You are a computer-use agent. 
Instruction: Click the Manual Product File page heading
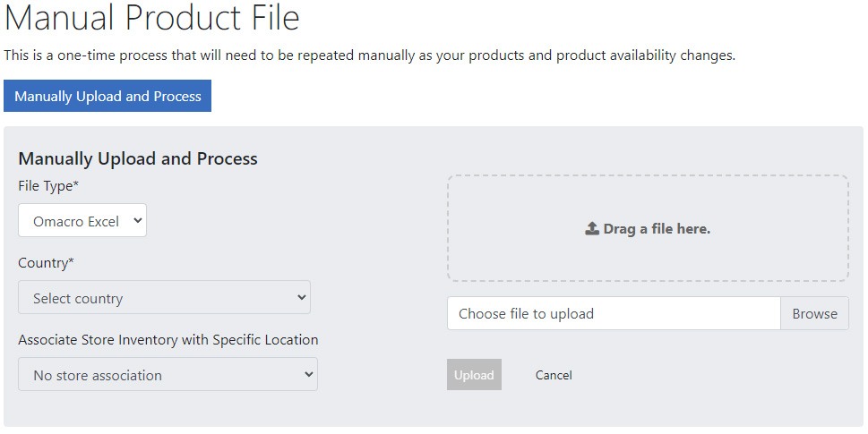coord(151,18)
